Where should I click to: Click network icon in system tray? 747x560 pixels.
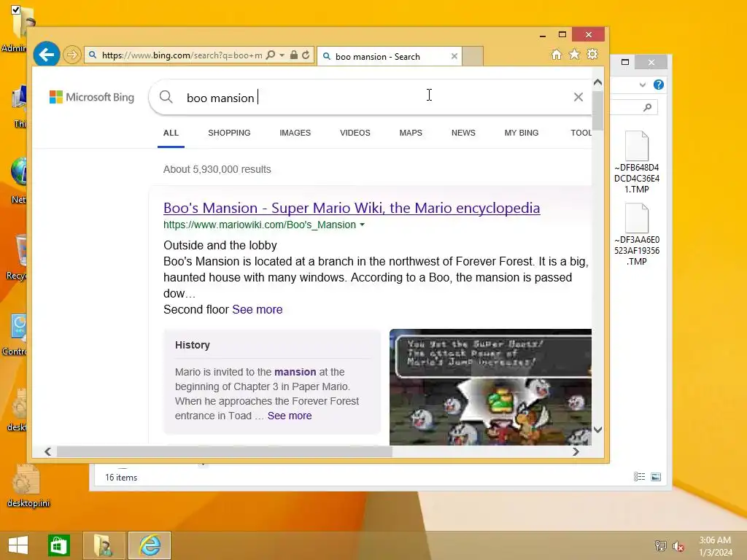pos(661,546)
